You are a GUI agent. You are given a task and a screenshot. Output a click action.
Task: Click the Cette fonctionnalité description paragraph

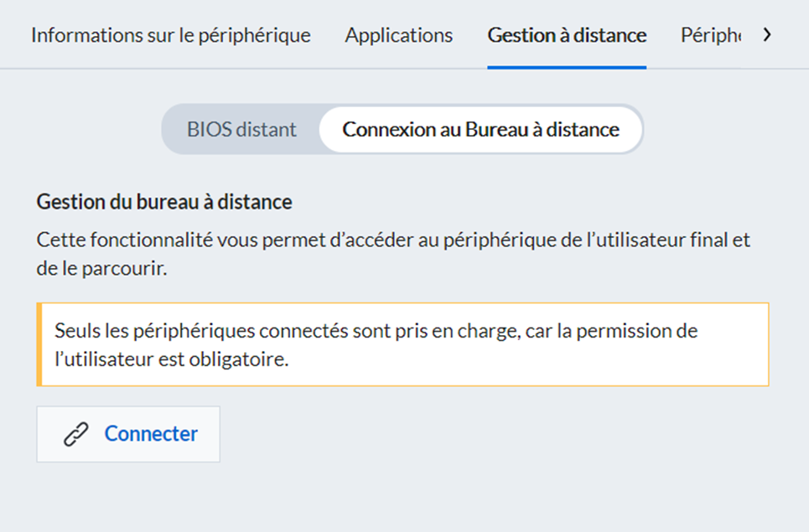[393, 254]
